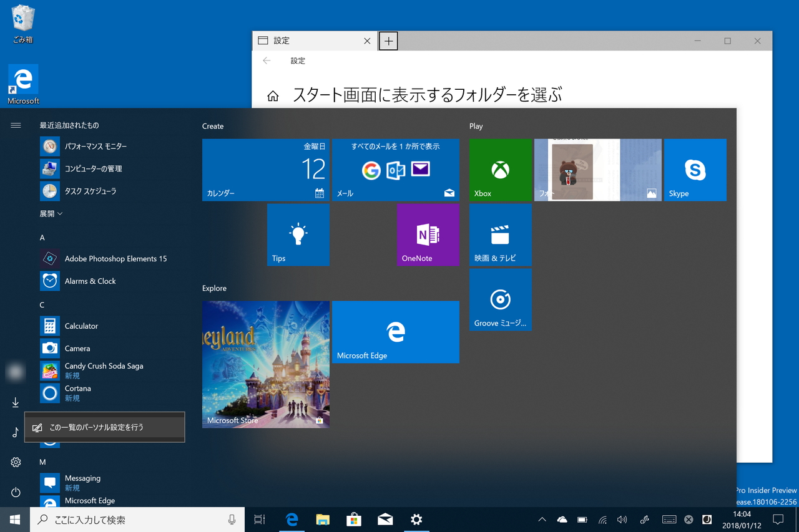Open Skype from its Start tile
799x532 pixels.
point(695,170)
